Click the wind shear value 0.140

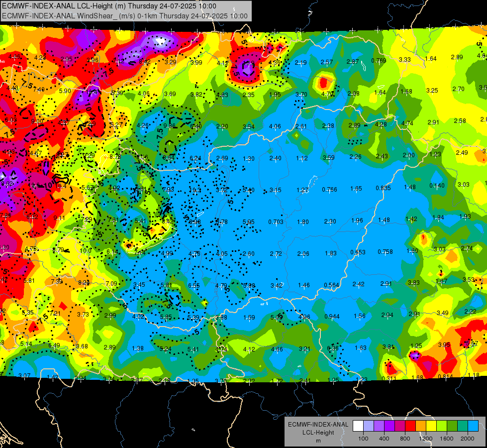point(437,186)
